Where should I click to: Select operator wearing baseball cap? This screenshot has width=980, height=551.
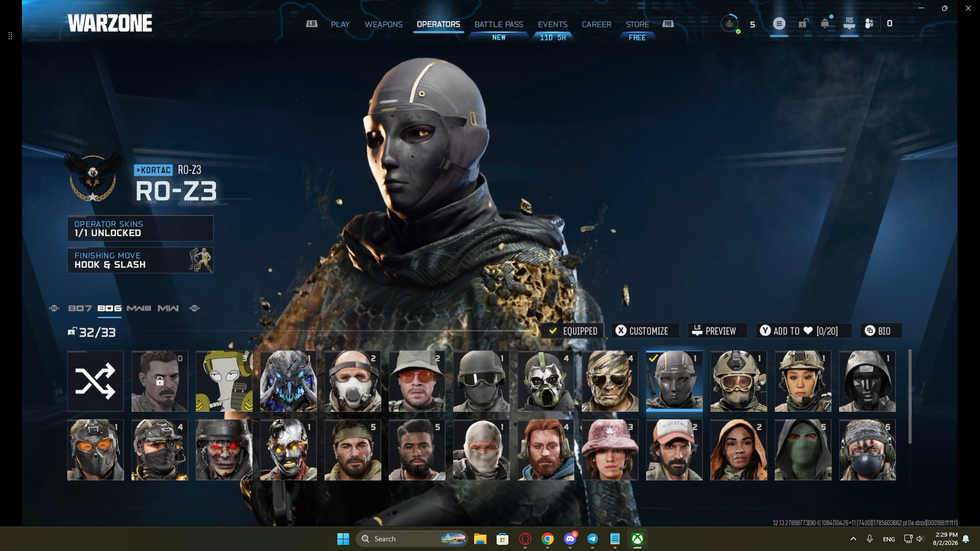tap(674, 450)
